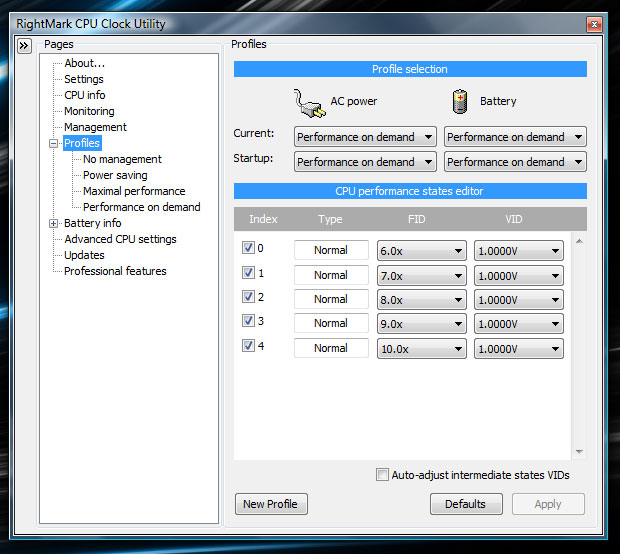This screenshot has height=554, width=620.
Task: Open the VID dropdown for index 4
Action: pyautogui.click(x=519, y=349)
